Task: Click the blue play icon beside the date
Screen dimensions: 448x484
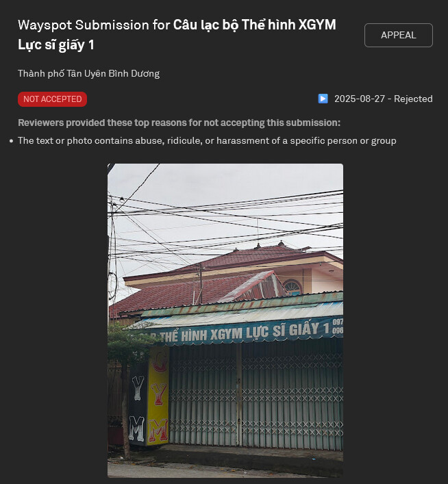Action: pos(323,99)
